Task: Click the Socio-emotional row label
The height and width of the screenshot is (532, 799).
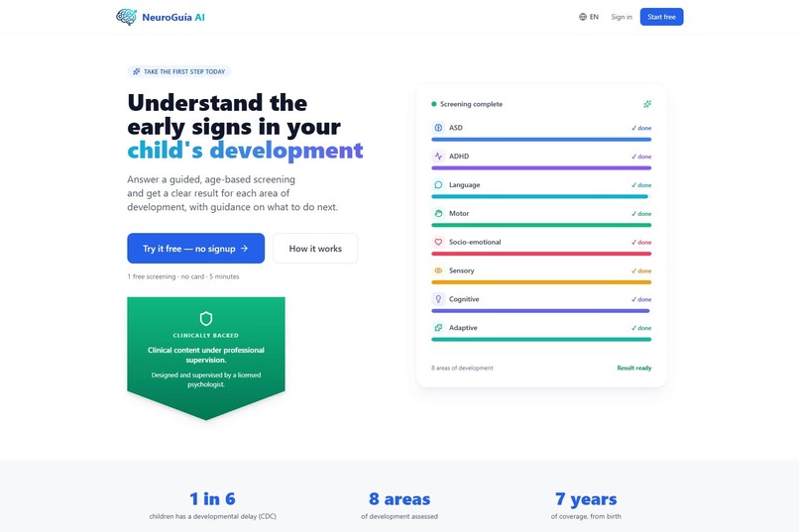Action: click(x=475, y=242)
